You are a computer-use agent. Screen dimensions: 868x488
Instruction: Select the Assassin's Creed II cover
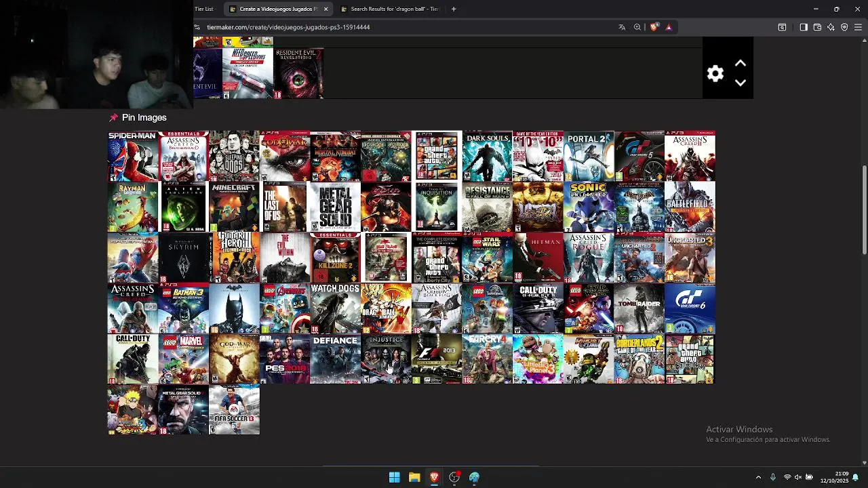690,156
